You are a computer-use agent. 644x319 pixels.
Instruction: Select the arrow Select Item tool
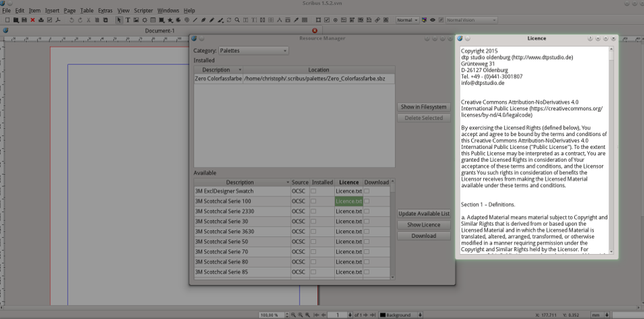[x=119, y=20]
